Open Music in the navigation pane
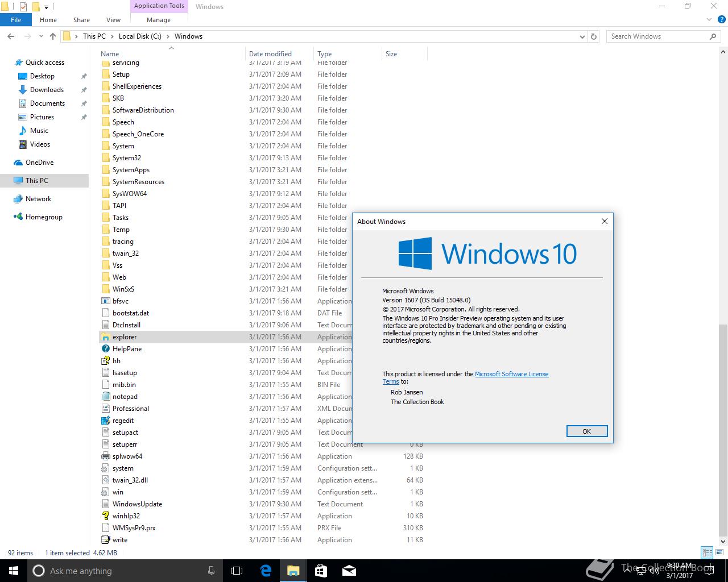Image resolution: width=728 pixels, height=582 pixels. point(39,131)
